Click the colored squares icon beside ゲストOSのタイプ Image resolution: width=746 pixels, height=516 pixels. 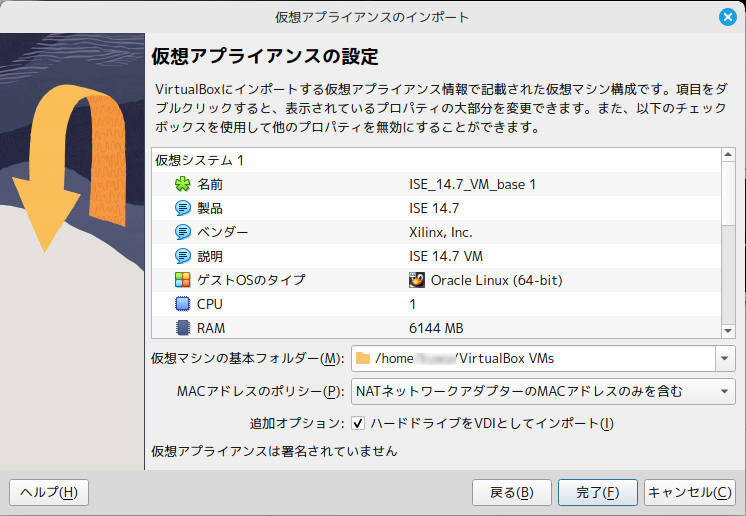(x=183, y=280)
